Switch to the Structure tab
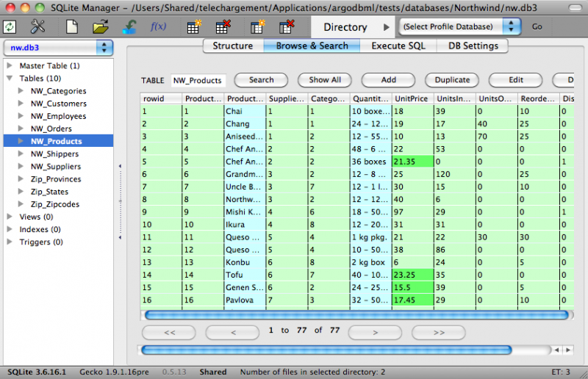 (x=232, y=46)
